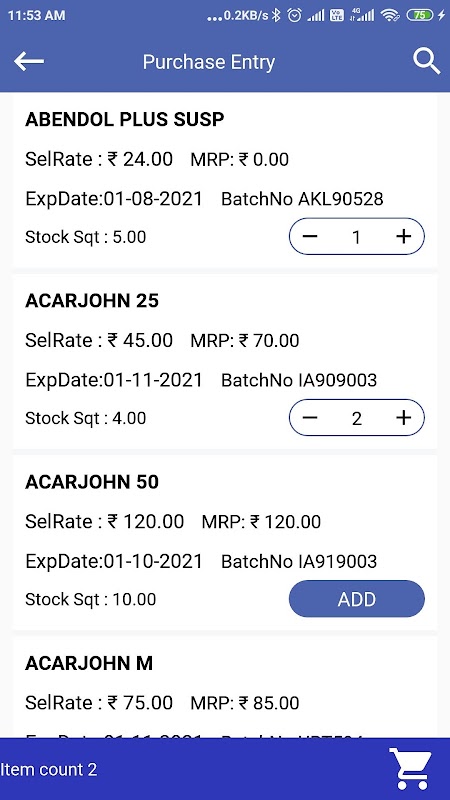Tap the Purchase Entry header title
450x800 pixels.
click(209, 62)
